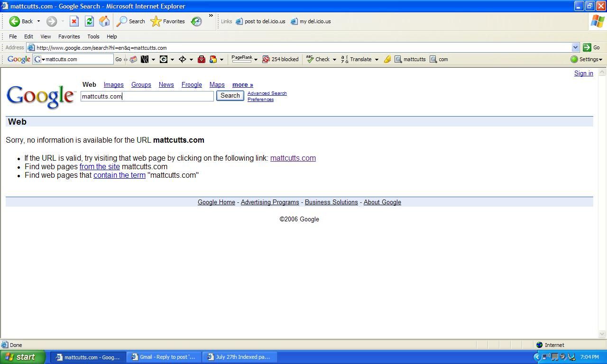Open the Favorites star button

[168, 21]
